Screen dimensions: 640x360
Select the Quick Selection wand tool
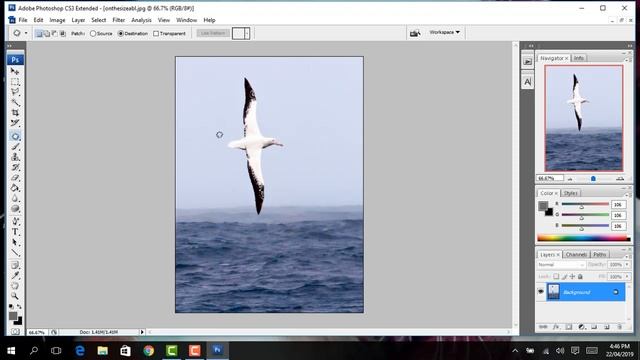coord(15,102)
